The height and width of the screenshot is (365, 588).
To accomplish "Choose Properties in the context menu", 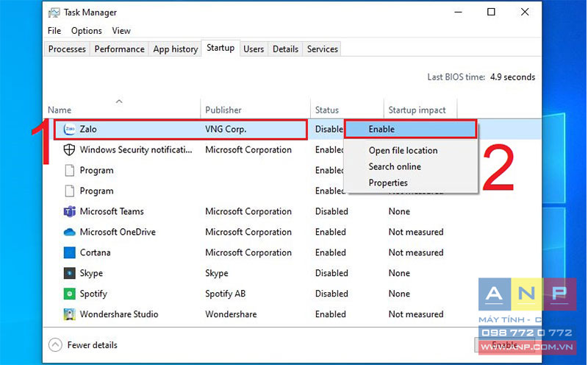I will pos(388,183).
